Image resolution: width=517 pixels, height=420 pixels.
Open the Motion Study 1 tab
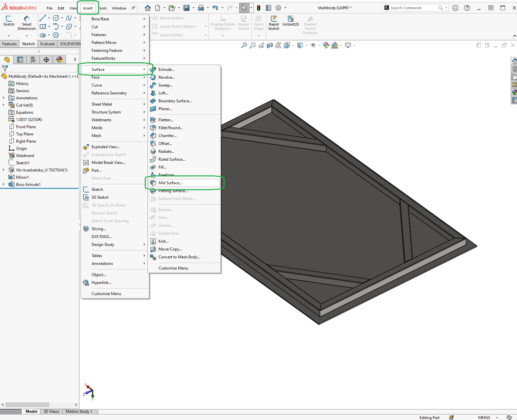pos(79,411)
